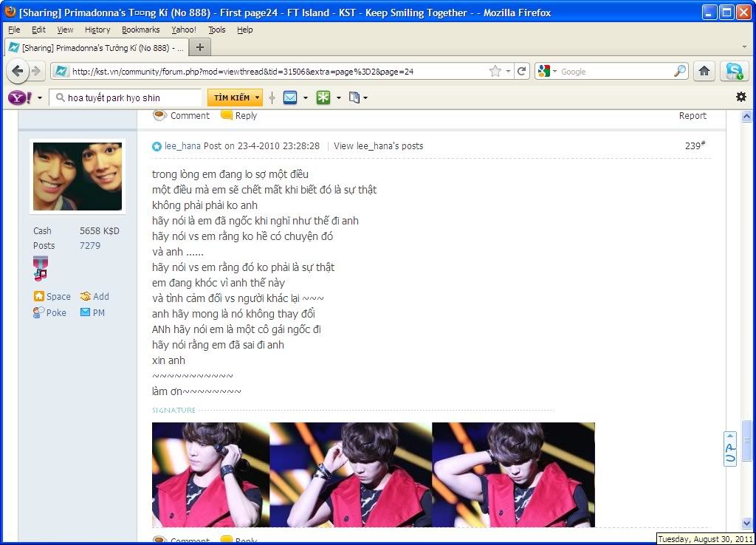Click the 5658 K$D cash value
This screenshot has height=545, width=756.
[100, 231]
